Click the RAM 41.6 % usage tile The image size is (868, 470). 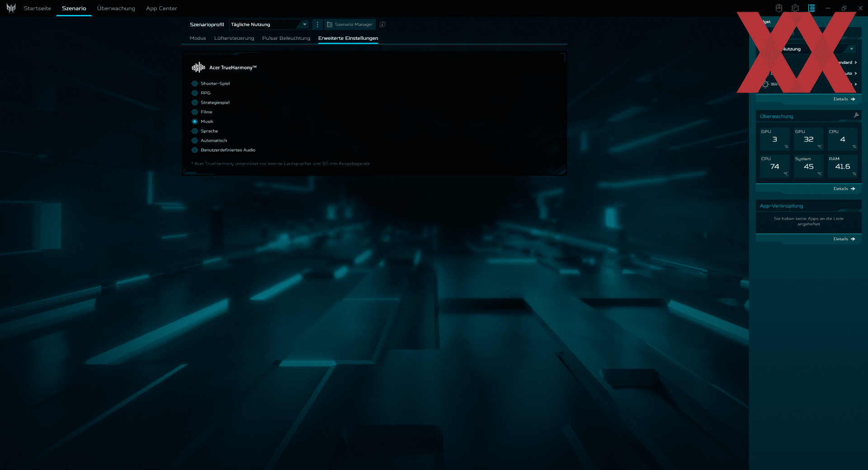pos(842,166)
